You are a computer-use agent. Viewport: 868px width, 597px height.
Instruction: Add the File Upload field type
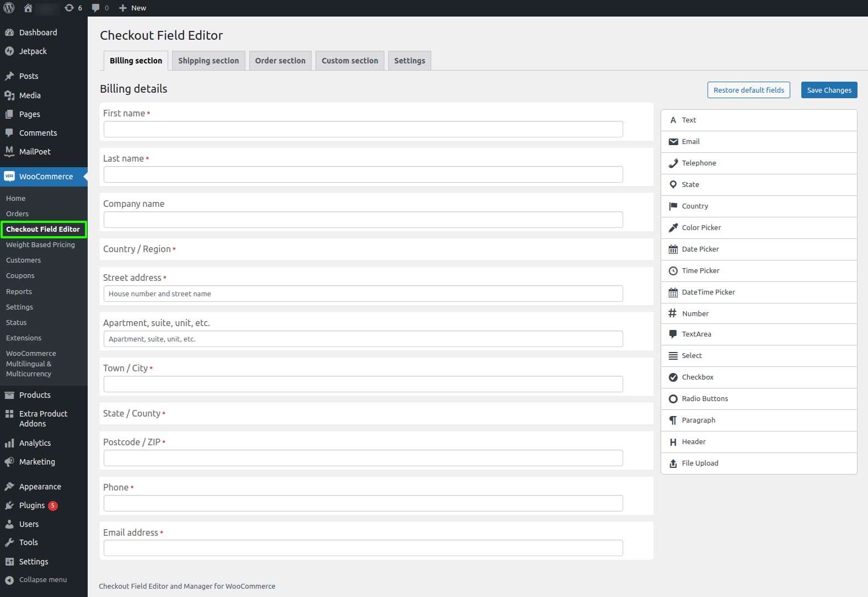(759, 463)
